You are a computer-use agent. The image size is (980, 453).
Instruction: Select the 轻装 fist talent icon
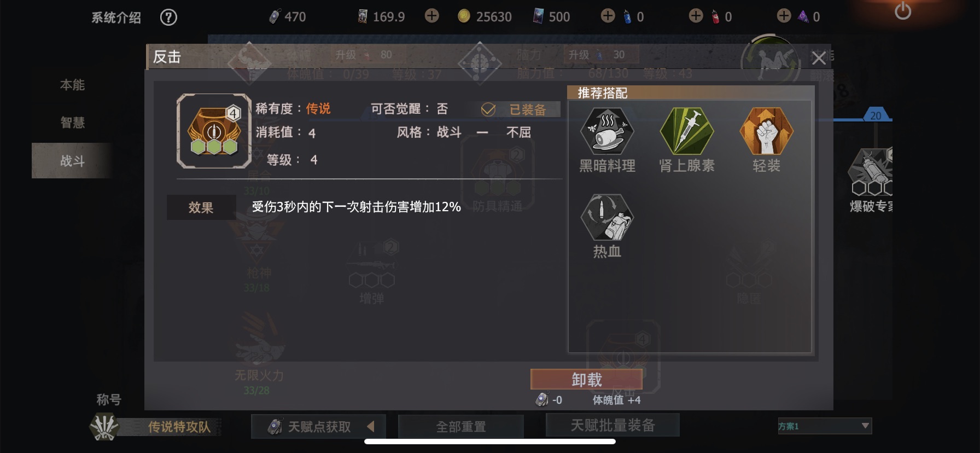point(766,131)
